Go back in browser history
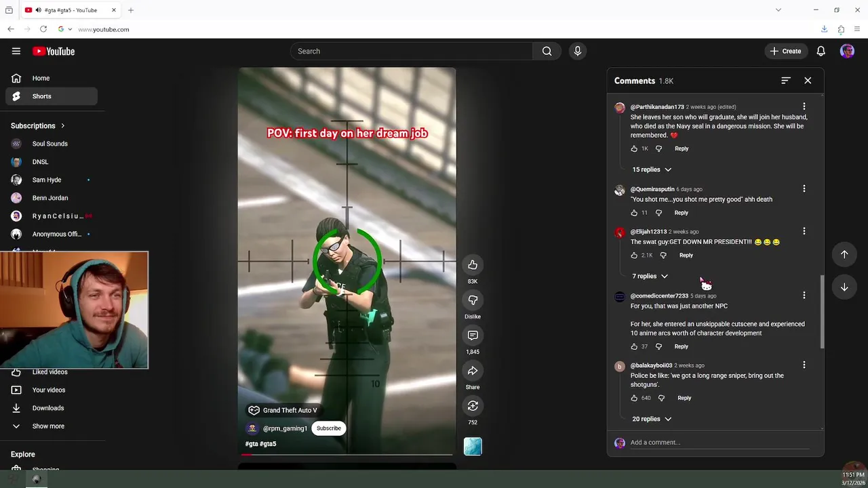The height and width of the screenshot is (488, 868). click(11, 29)
